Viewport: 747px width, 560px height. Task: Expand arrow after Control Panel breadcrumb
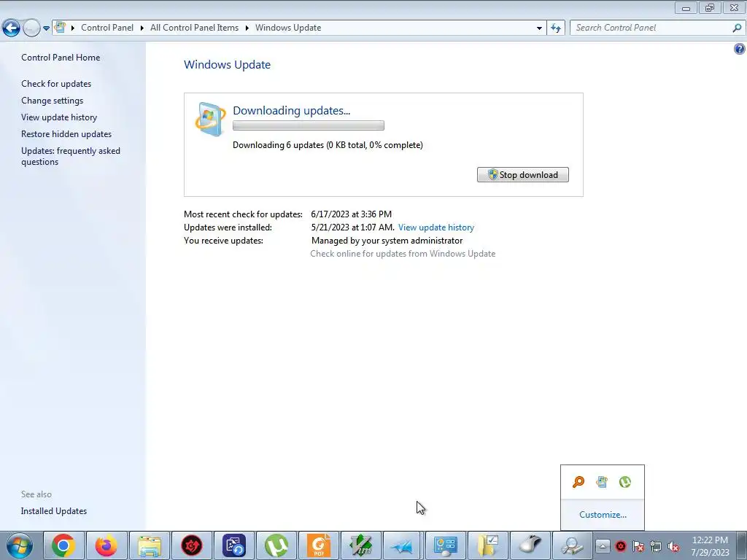(x=142, y=28)
